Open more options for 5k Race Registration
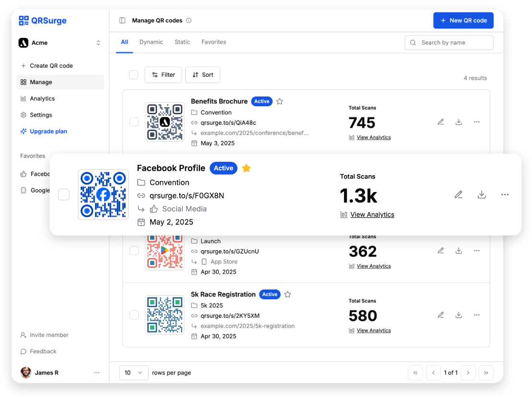 click(476, 314)
